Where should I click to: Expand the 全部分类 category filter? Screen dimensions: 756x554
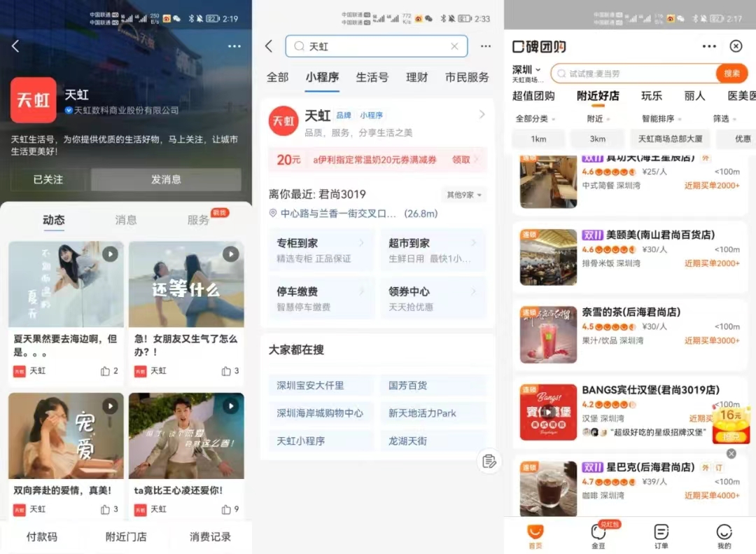[535, 119]
